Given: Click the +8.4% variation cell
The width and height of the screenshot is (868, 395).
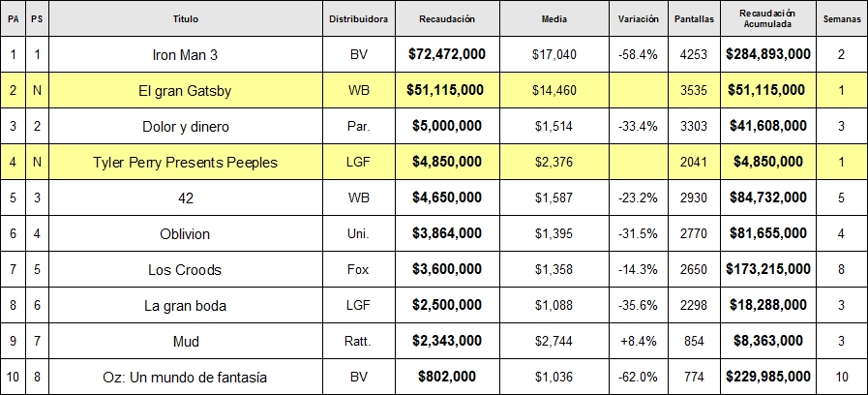Looking at the screenshot, I should [639, 341].
